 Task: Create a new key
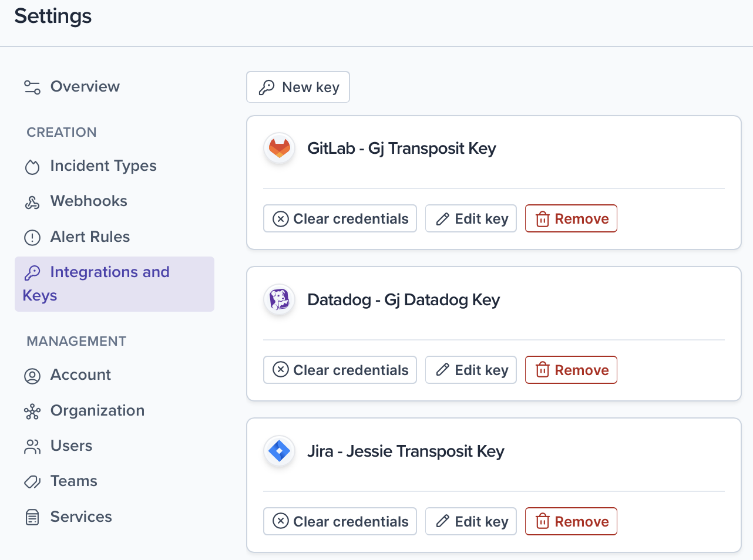point(298,87)
